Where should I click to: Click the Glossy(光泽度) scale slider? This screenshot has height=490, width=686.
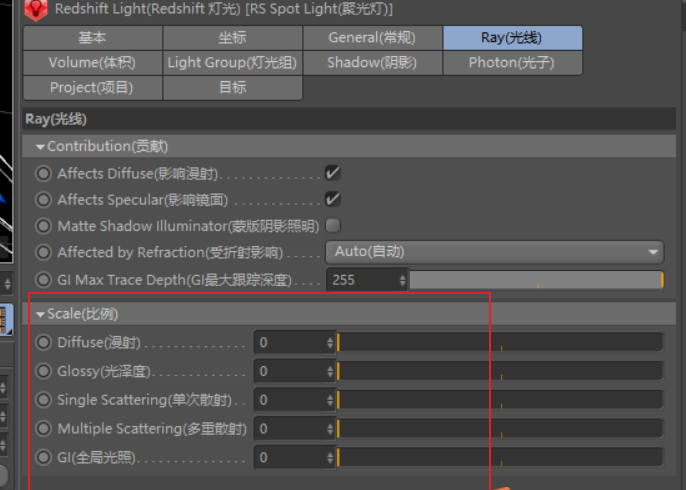500,371
